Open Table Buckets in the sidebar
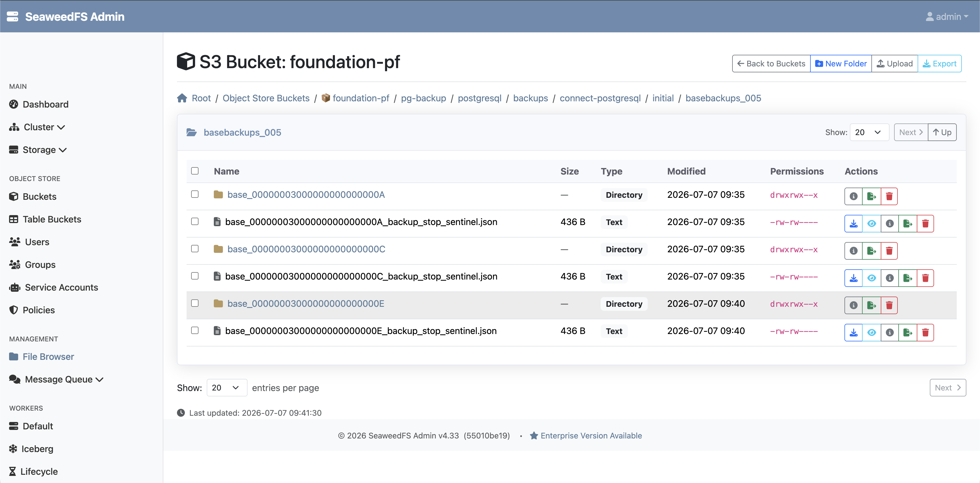This screenshot has width=980, height=483. (x=45, y=219)
